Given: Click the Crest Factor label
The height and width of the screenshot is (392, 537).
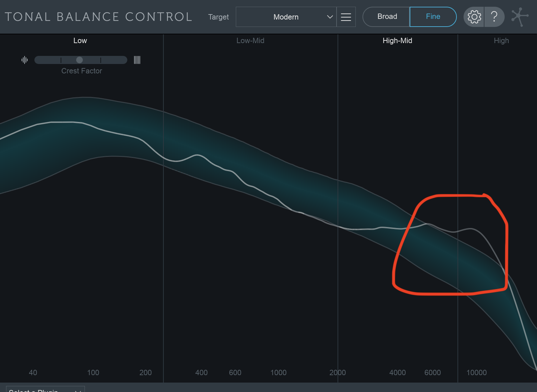Looking at the screenshot, I should pyautogui.click(x=82, y=71).
